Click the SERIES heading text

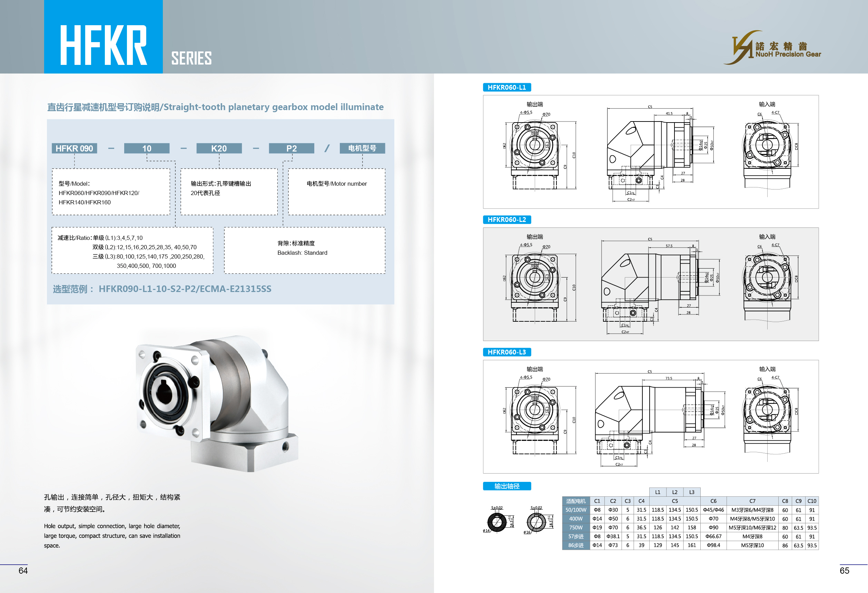(191, 58)
